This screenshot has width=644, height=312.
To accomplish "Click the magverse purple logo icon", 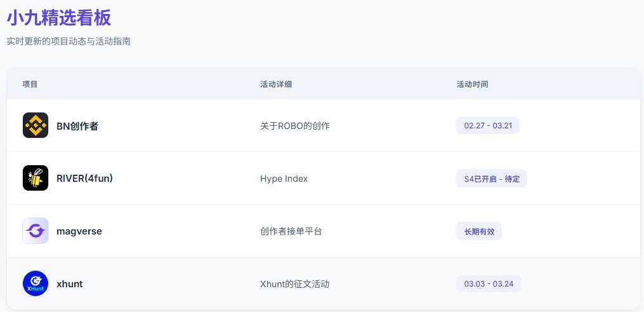I will 36,231.
